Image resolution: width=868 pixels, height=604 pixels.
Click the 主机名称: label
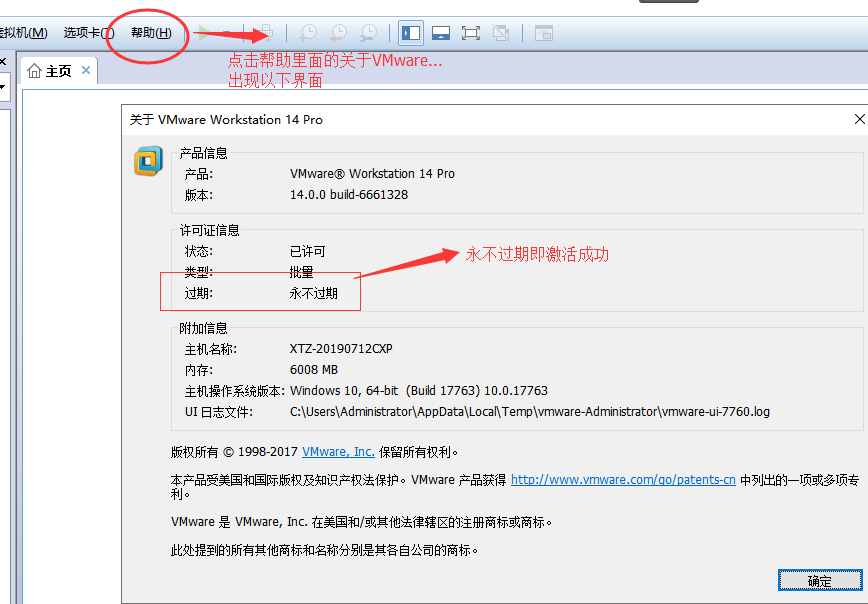(210, 349)
